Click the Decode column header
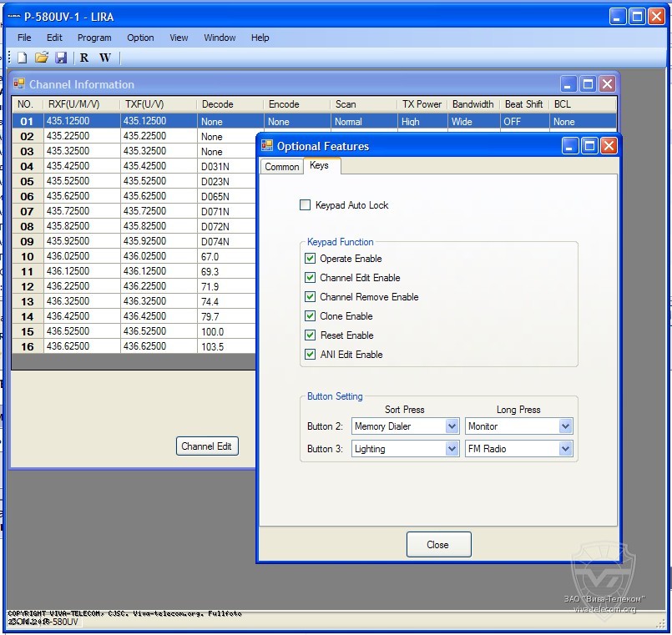This screenshot has width=672, height=635. click(x=218, y=104)
